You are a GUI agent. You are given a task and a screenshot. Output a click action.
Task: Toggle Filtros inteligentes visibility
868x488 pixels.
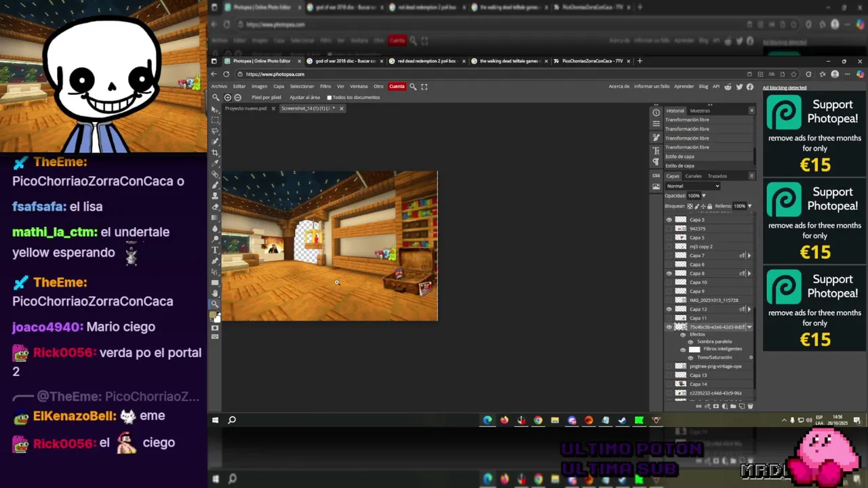pos(683,350)
